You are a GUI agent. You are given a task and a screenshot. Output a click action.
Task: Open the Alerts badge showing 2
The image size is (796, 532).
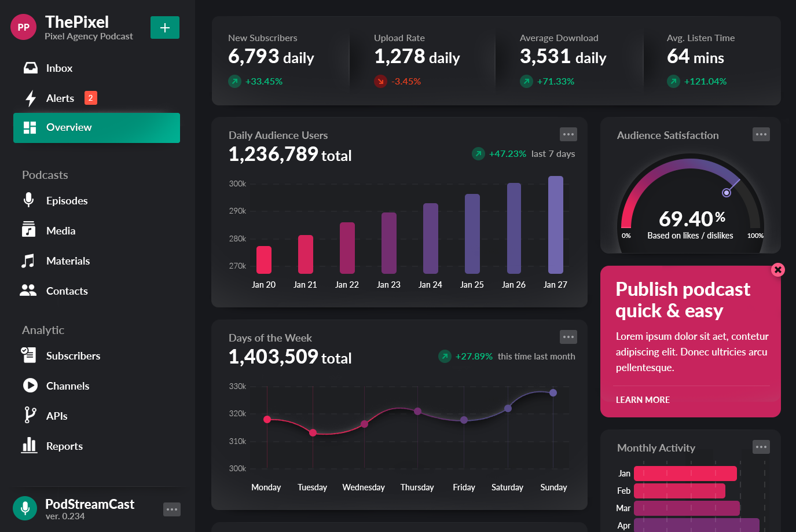(91, 98)
